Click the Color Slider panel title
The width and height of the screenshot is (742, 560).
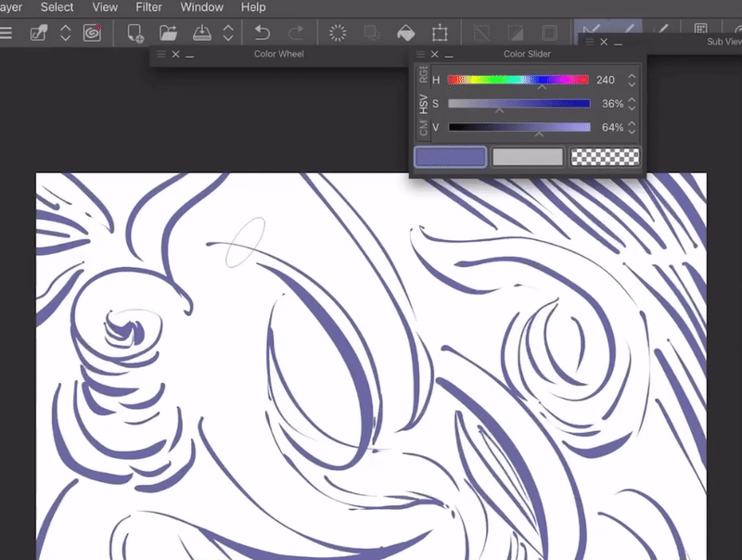(527, 54)
